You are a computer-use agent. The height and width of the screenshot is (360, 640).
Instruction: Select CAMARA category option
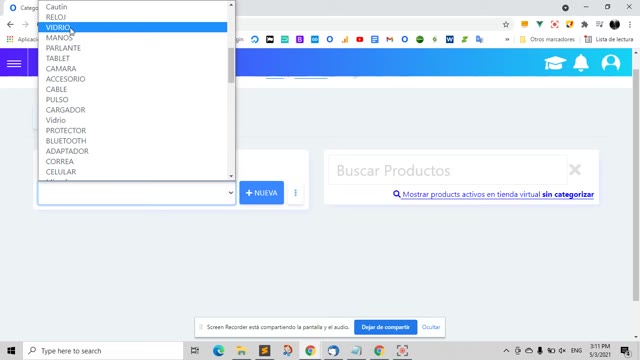(133, 69)
